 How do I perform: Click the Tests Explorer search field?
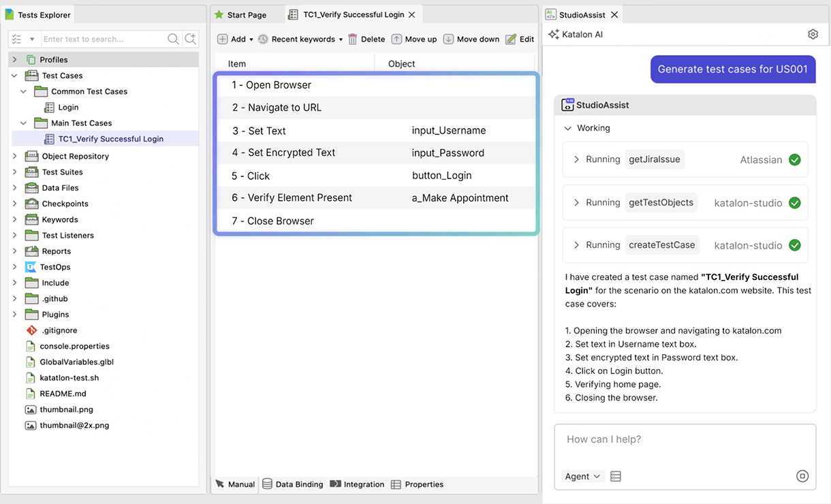[104, 40]
